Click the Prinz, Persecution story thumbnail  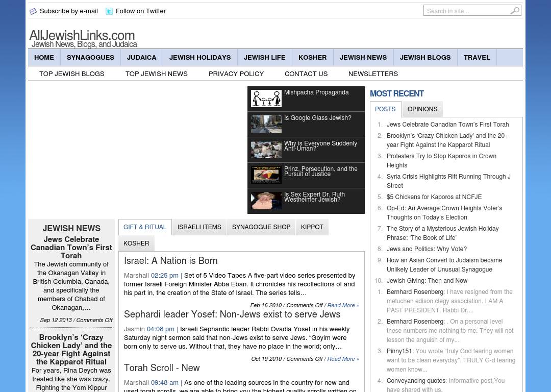coord(266,175)
